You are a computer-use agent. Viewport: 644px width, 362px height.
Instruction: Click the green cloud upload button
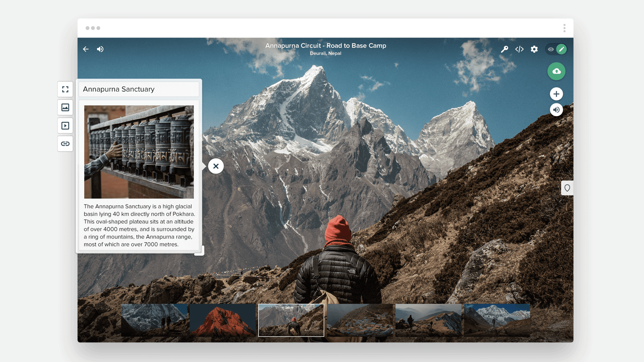(556, 71)
